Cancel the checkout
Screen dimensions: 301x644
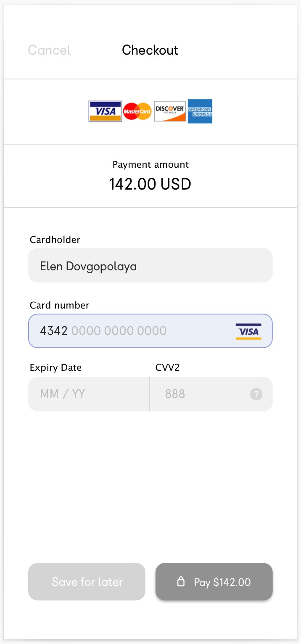(49, 50)
